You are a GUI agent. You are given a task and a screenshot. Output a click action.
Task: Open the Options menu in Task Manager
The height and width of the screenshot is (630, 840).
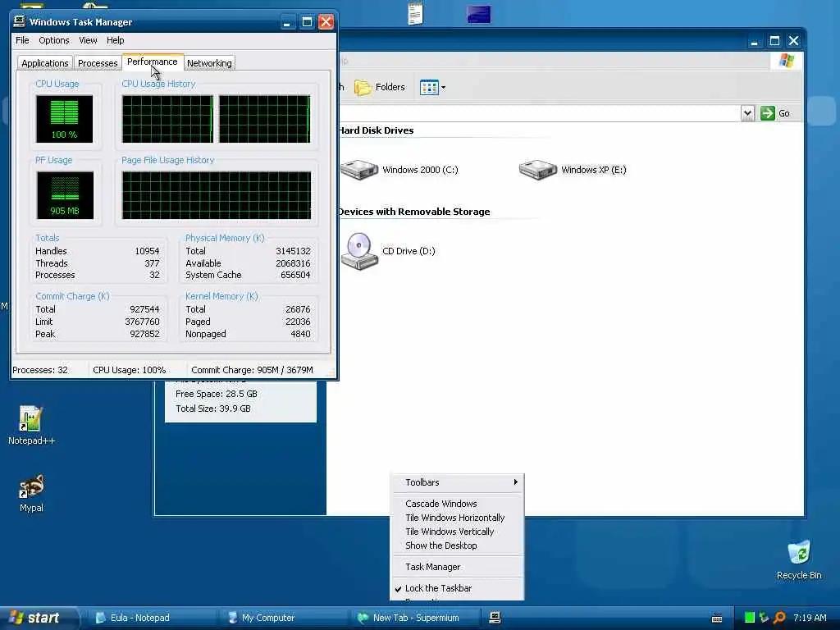pyautogui.click(x=53, y=40)
